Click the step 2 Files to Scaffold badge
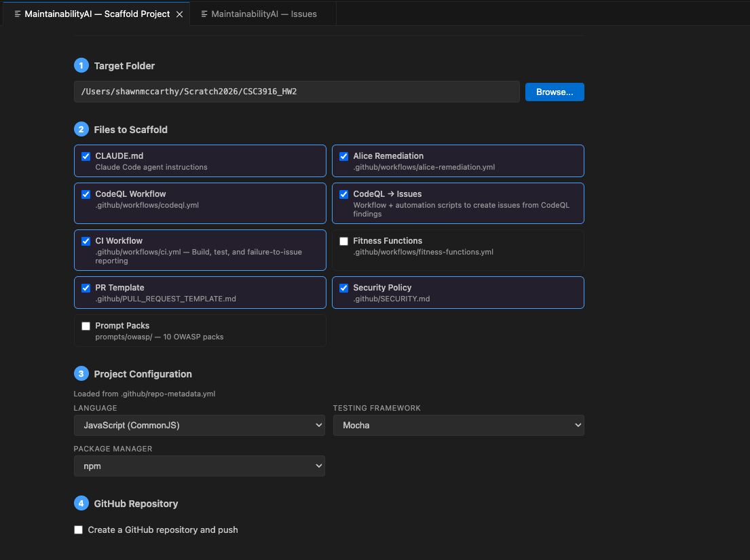Viewport: 750px width, 560px height. pyautogui.click(x=81, y=129)
